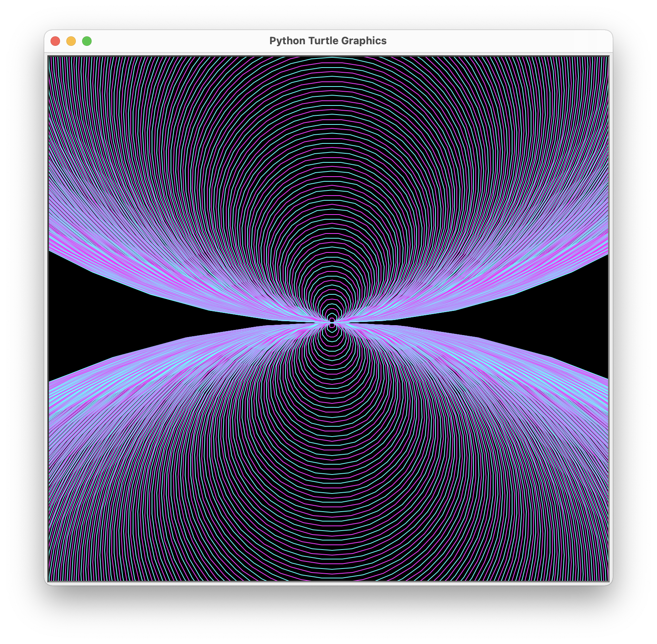Maximize the turtle window with green button
The image size is (657, 644).
pos(87,41)
